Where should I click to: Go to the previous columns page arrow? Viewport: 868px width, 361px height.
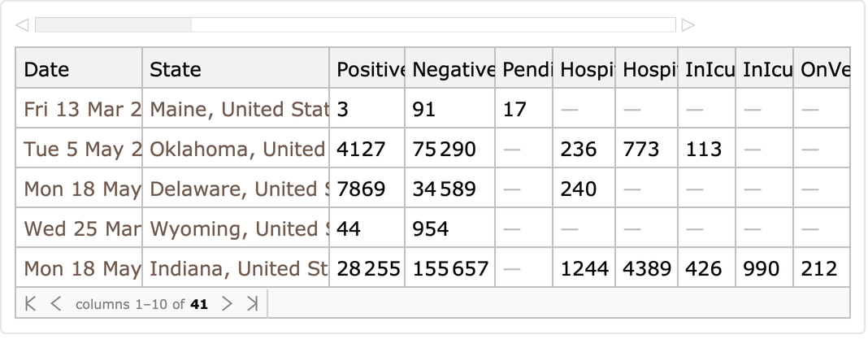click(55, 304)
